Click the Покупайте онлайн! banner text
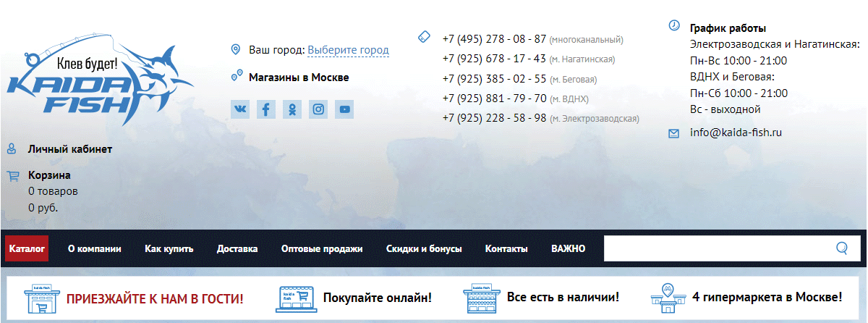The height and width of the screenshot is (323, 868). tap(378, 298)
